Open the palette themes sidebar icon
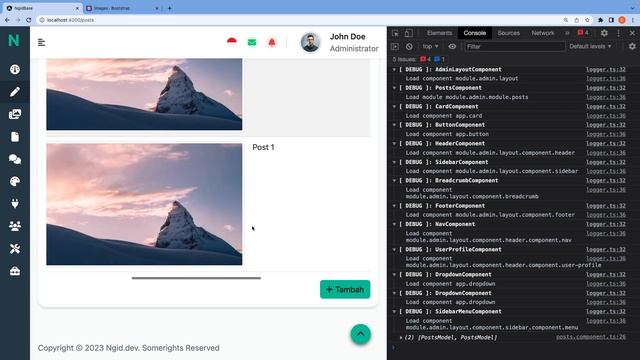Image resolution: width=640 pixels, height=360 pixels. [x=15, y=181]
